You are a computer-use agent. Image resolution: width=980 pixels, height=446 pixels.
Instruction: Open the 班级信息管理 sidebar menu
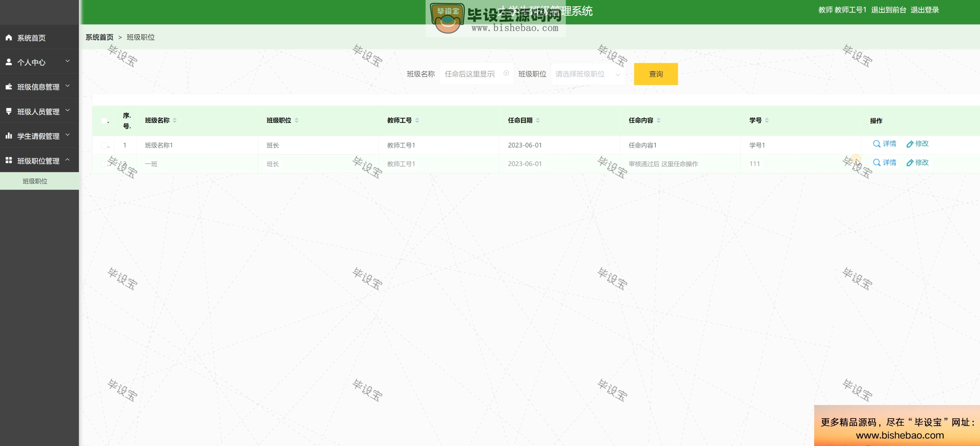coord(39,87)
